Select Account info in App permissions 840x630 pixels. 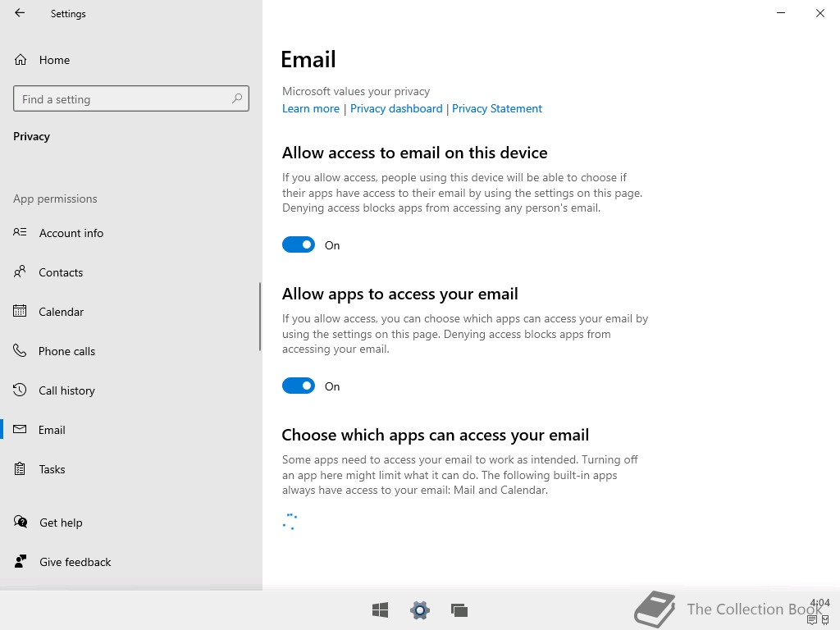point(71,233)
